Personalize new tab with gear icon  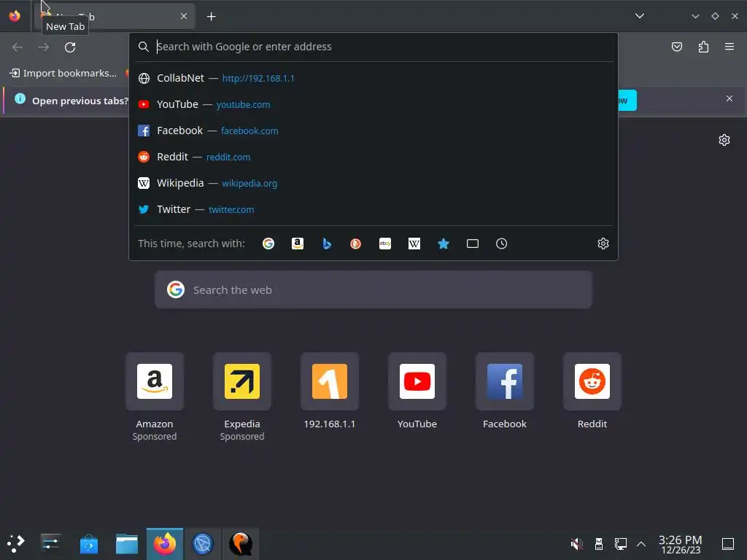[724, 140]
